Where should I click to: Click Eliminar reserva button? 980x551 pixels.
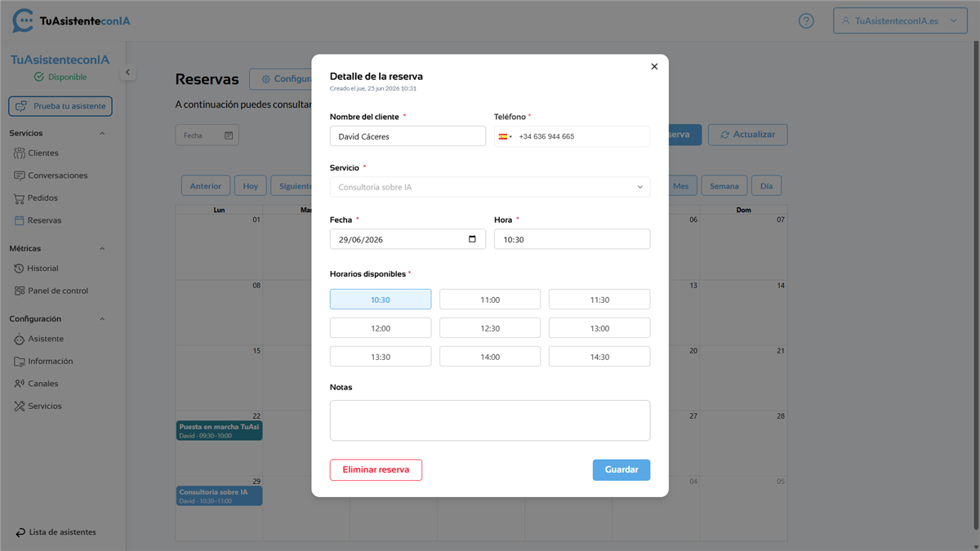(x=376, y=470)
